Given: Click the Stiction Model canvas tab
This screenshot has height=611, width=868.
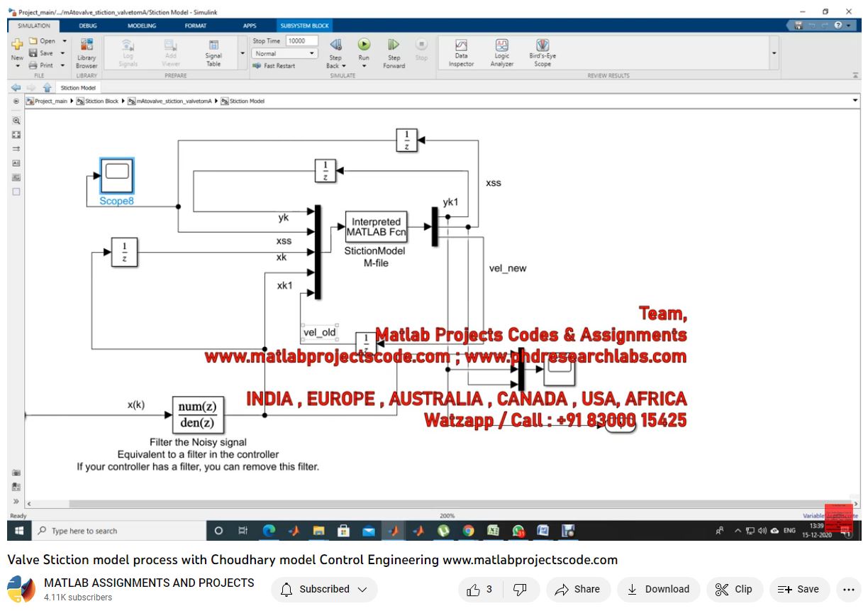Looking at the screenshot, I should click(x=78, y=88).
